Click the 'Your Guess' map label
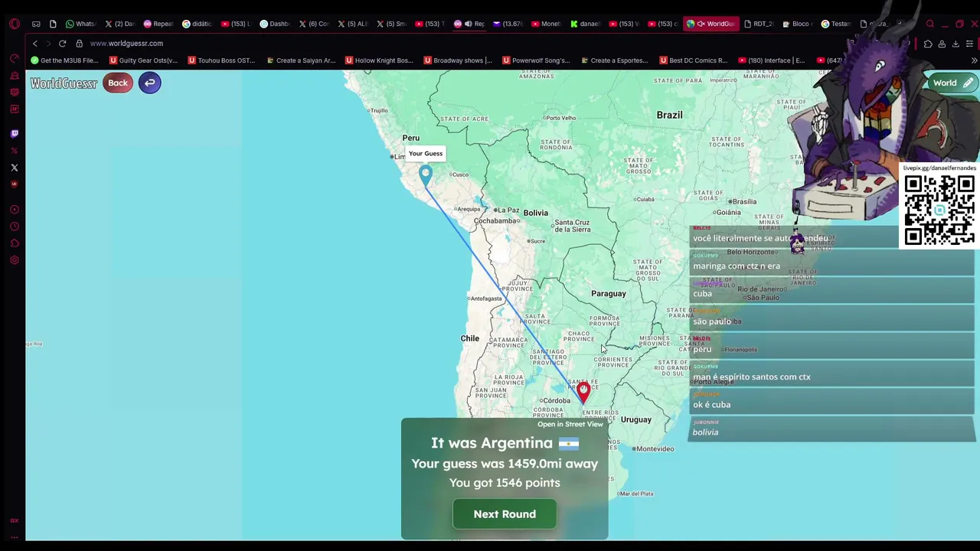Screen dimensions: 980x551 pyautogui.click(x=426, y=154)
